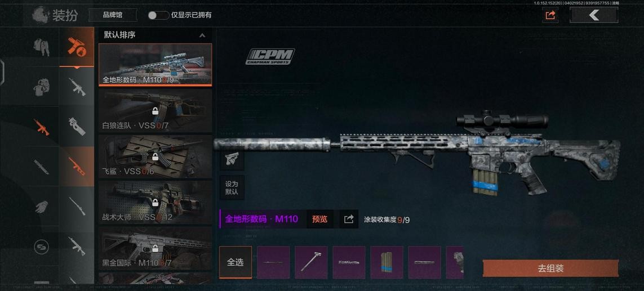Select all parts with 全选
Image resolution: width=644 pixels, height=291 pixels.
(236, 262)
